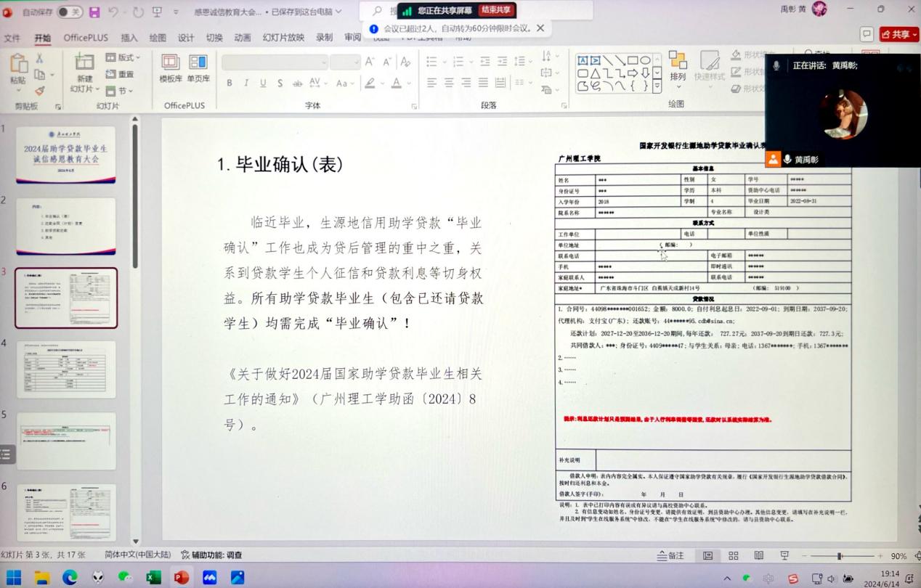Screen dimensions: 921x588
Task: Open the font name combo box
Action: pyautogui.click(x=274, y=62)
